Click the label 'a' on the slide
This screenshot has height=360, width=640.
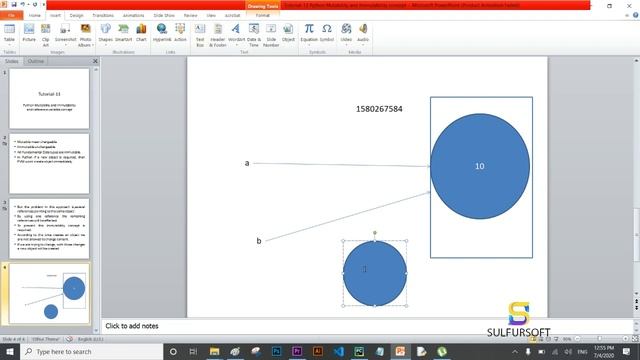pos(247,163)
